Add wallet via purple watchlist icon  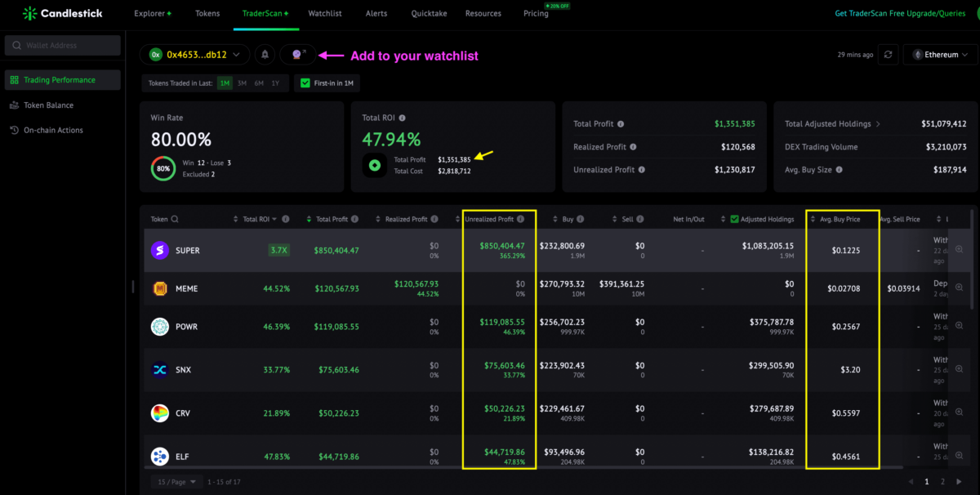coord(298,55)
